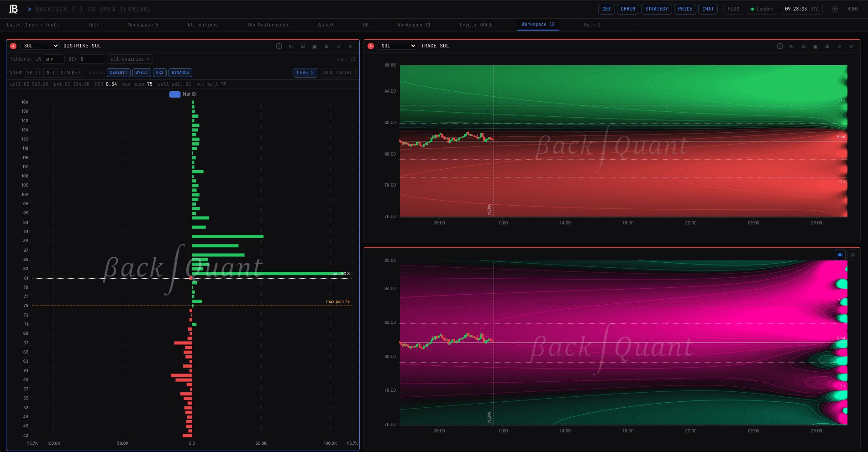868x452 pixels.
Task: Toggle the BYBIT venue
Action: (142, 73)
